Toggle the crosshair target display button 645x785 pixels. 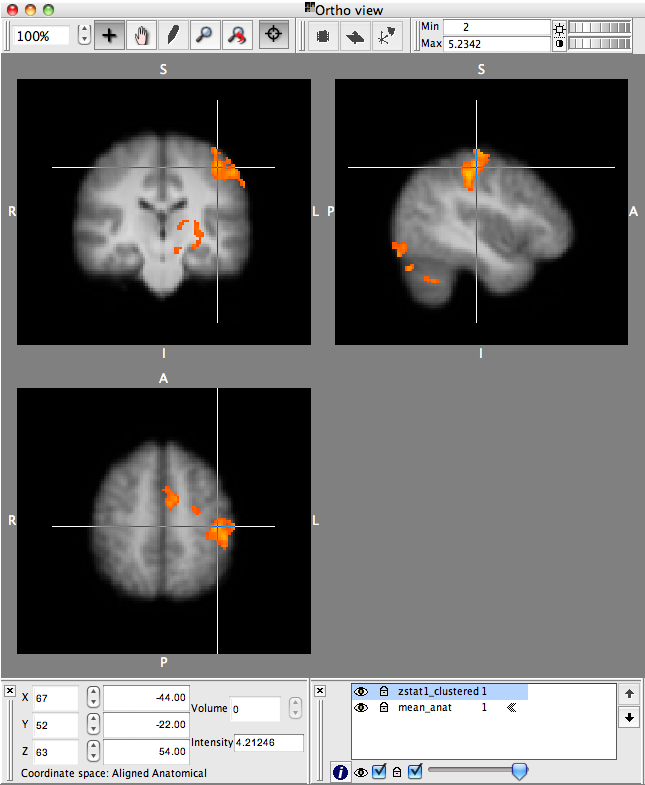[272, 35]
